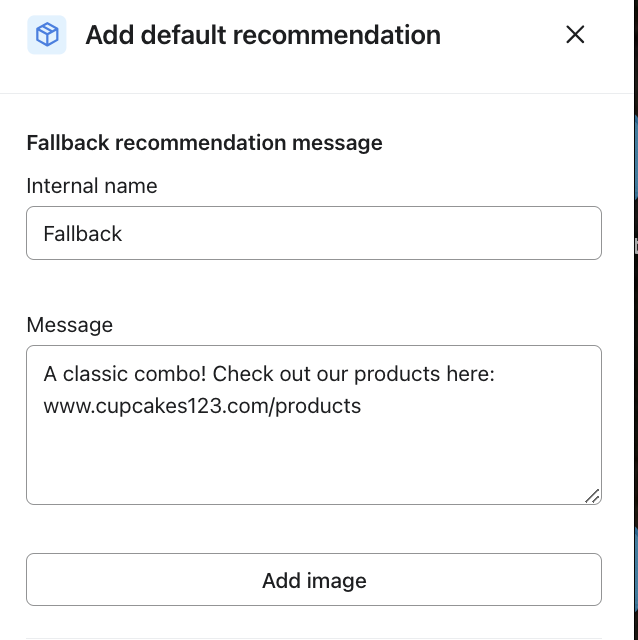The height and width of the screenshot is (640, 638).
Task: Click "Check out our products here:" text
Action: point(354,374)
